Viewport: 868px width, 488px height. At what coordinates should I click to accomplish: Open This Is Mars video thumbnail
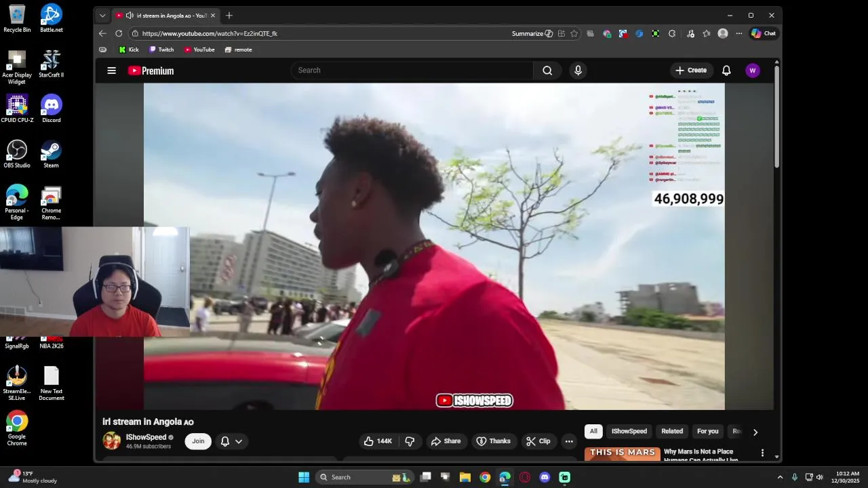coord(623,454)
